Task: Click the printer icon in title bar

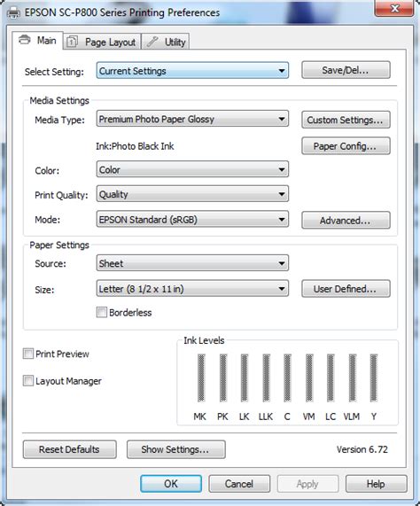Action: point(13,12)
